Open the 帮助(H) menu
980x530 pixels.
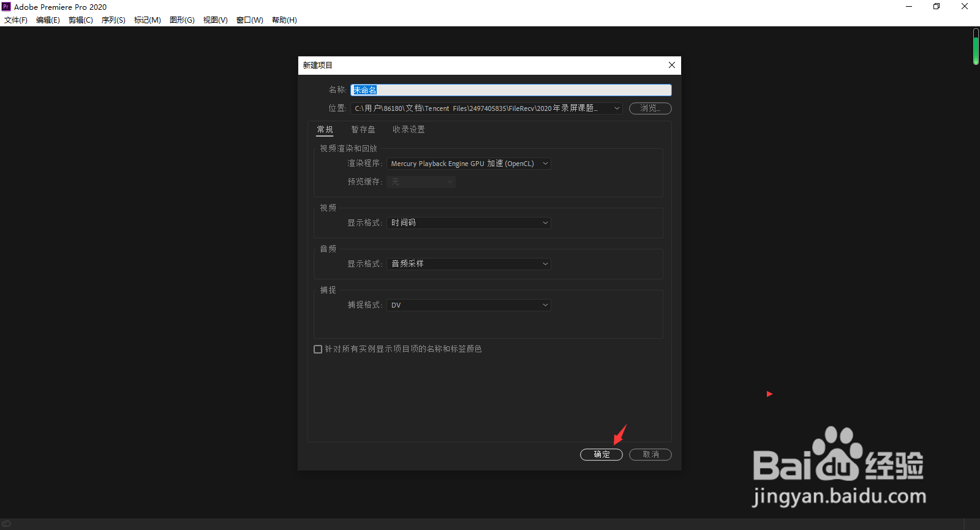284,20
